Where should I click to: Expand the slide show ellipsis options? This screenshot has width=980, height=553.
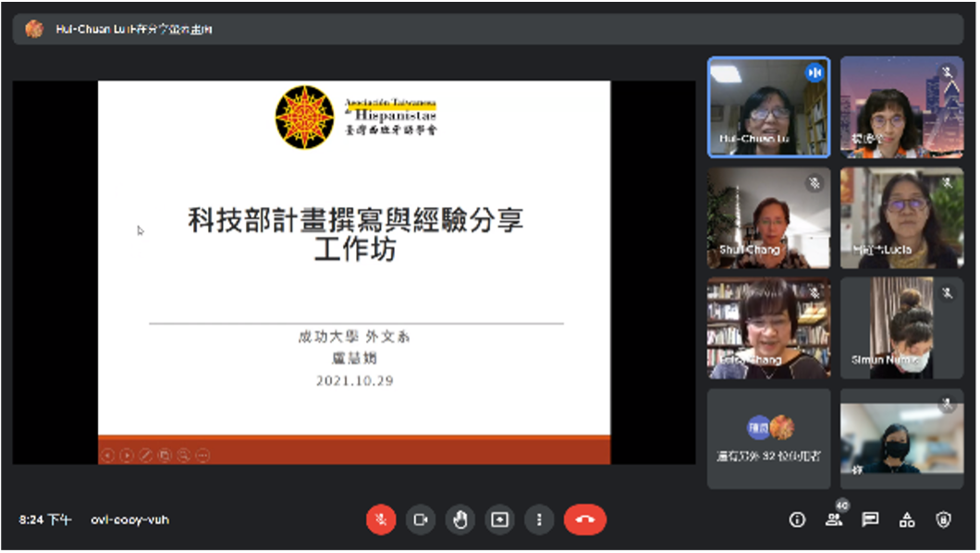point(202,456)
